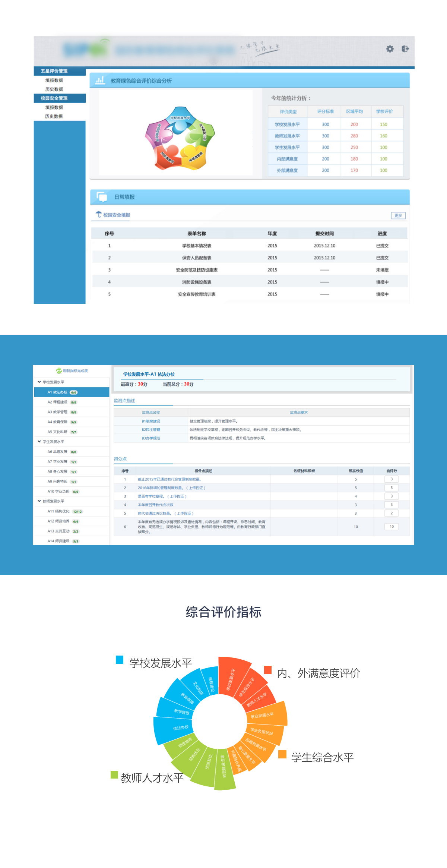Click the blue 学校发展水平 legend square
Image resolution: width=447 pixels, height=868 pixels.
[120, 660]
